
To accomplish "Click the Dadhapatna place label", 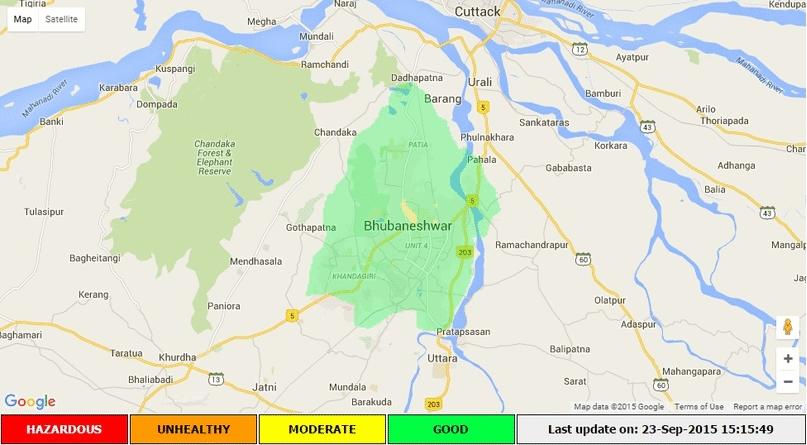I will (417, 78).
